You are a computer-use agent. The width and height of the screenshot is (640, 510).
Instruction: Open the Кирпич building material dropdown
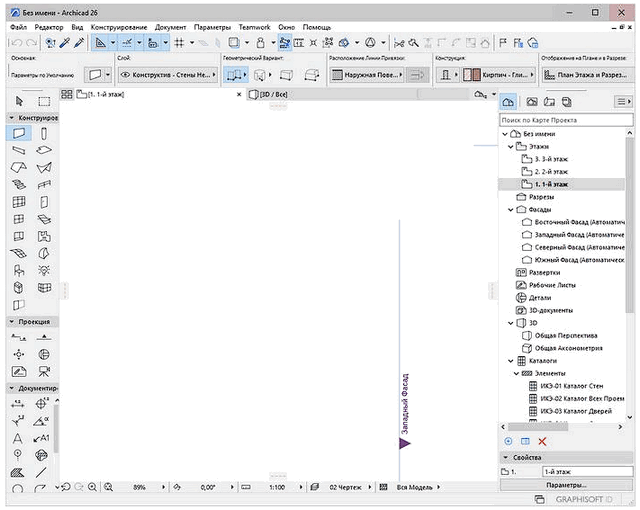point(499,75)
